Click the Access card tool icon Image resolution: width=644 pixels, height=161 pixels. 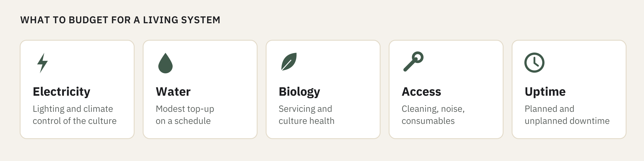pos(413,61)
